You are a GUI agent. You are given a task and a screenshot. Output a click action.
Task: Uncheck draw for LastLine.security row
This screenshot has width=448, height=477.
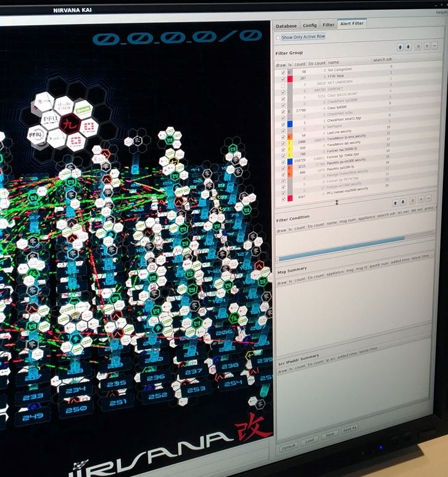tap(283, 137)
